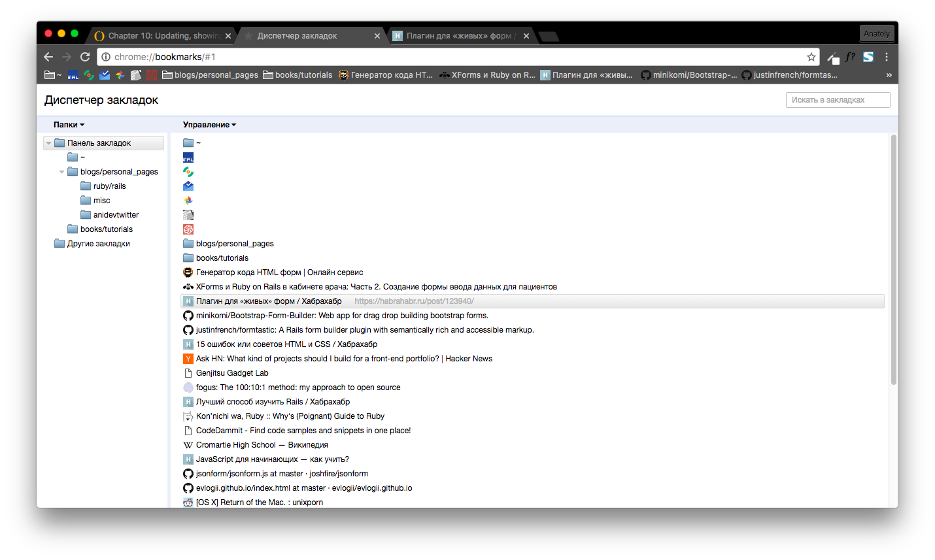Open the eyedropper extension icon
The width and height of the screenshot is (935, 560).
(x=833, y=58)
